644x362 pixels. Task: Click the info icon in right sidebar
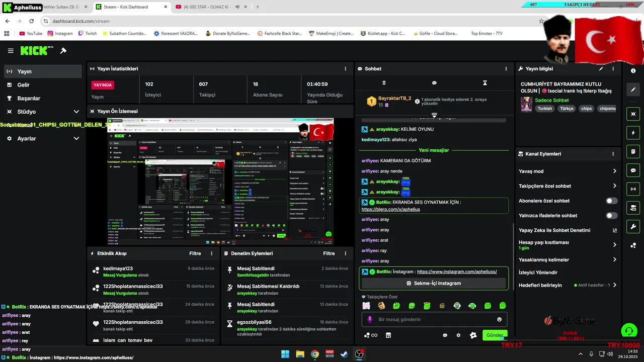point(633,71)
